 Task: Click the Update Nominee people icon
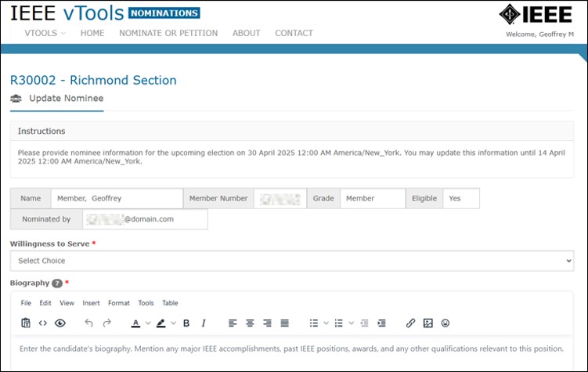click(x=16, y=99)
